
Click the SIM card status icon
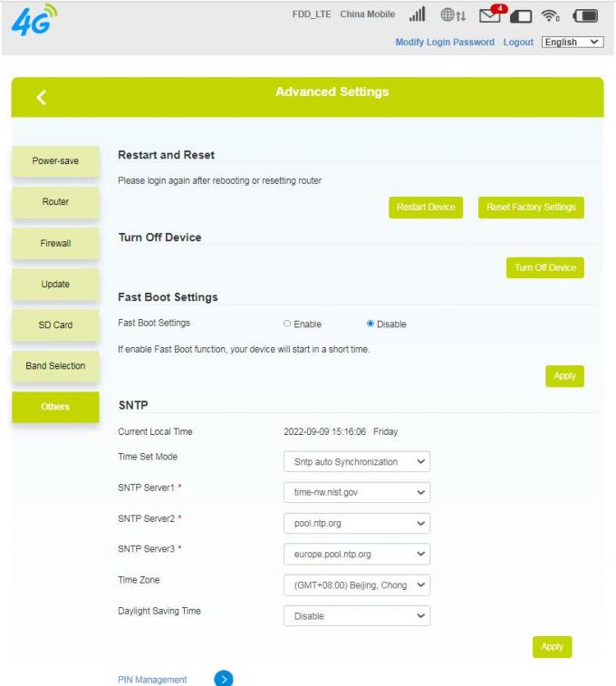(522, 15)
